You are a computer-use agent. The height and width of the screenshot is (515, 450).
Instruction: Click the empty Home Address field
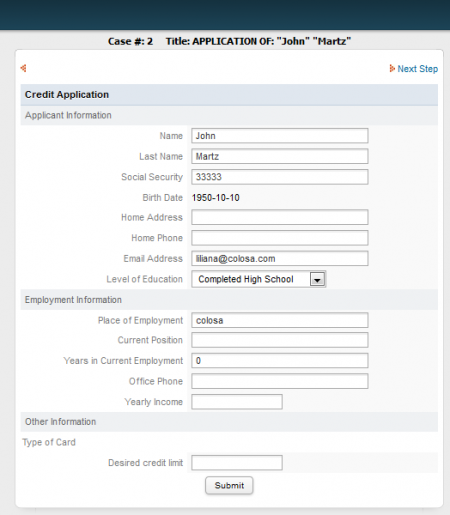click(x=280, y=217)
